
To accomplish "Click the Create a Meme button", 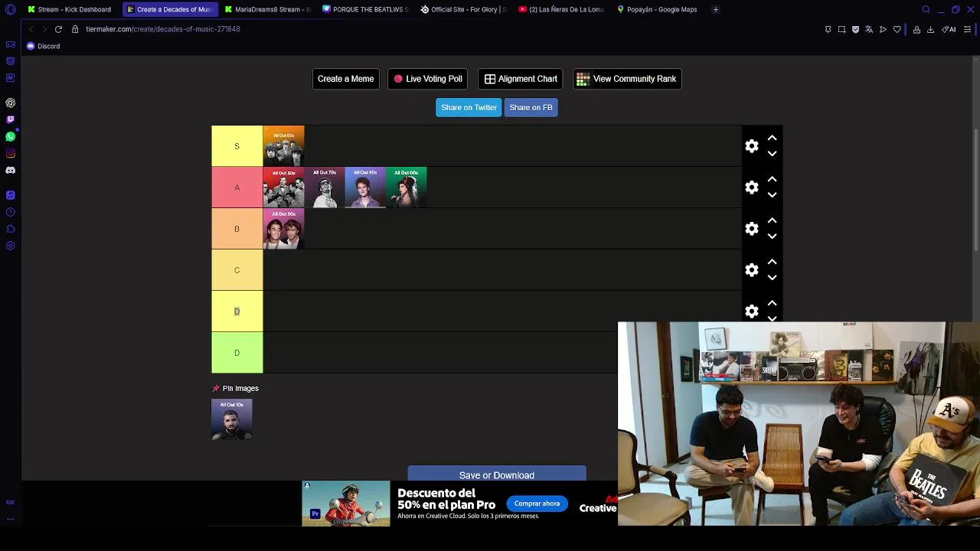I will [345, 79].
